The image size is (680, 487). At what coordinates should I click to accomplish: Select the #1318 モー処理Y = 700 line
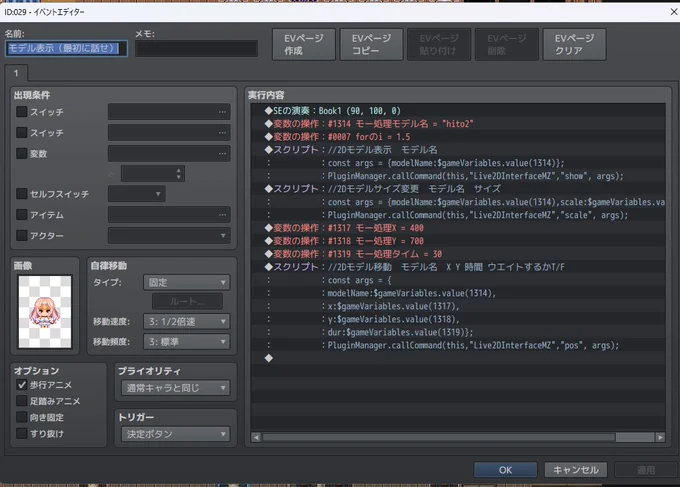click(458, 241)
